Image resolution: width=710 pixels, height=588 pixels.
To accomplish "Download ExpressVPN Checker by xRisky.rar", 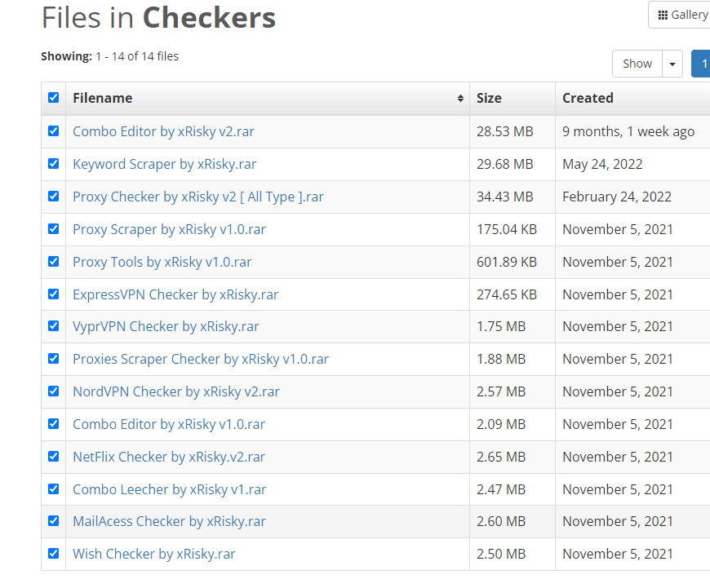I will [x=175, y=294].
